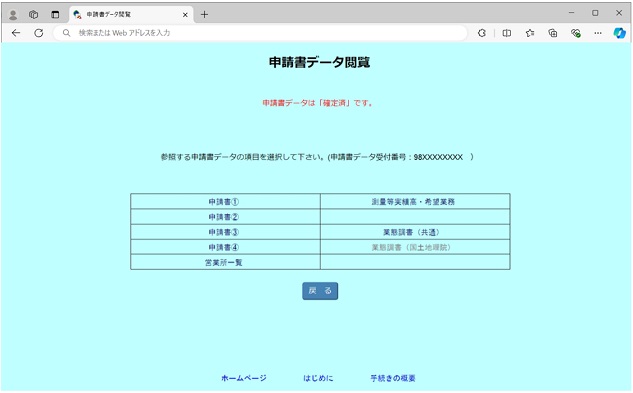Open the browser essentials heart icon
Viewport: 633px width, 393px height.
tap(576, 33)
